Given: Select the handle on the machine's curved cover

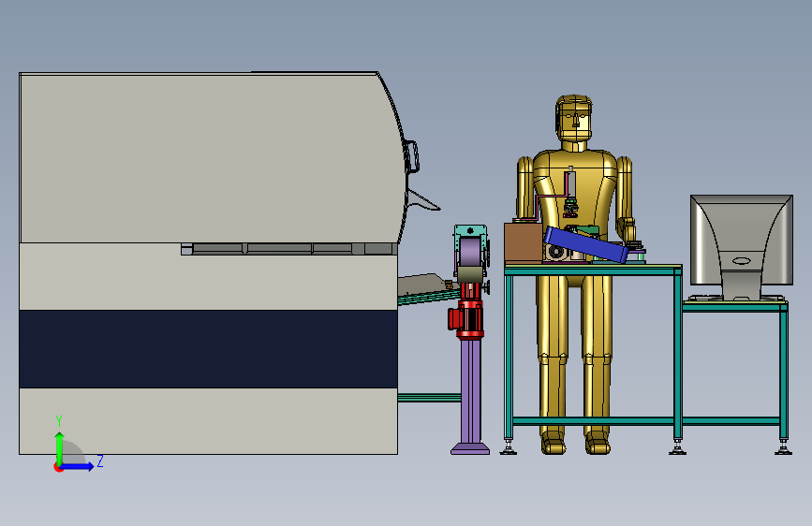Looking at the screenshot, I should tap(413, 157).
